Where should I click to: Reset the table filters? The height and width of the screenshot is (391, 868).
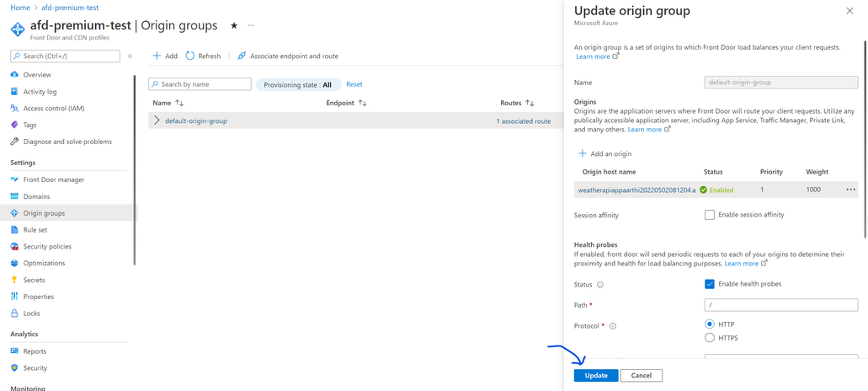coord(354,84)
